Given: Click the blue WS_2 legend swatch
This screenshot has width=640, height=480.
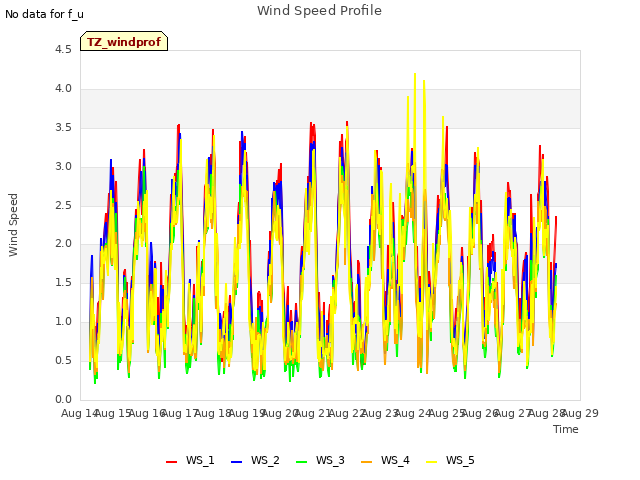Looking at the screenshot, I should click(x=236, y=462).
